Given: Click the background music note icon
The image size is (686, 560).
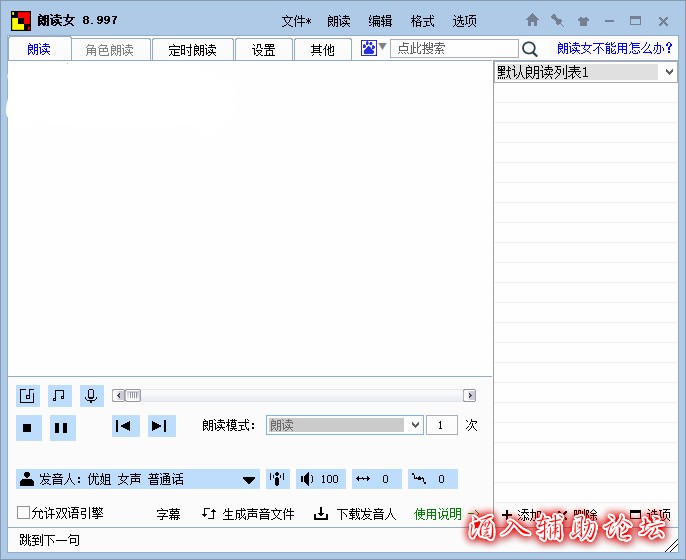Looking at the screenshot, I should (60, 396).
